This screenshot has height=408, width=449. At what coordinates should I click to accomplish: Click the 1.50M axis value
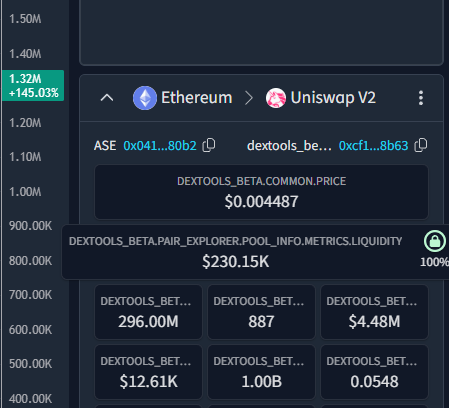(x=25, y=19)
